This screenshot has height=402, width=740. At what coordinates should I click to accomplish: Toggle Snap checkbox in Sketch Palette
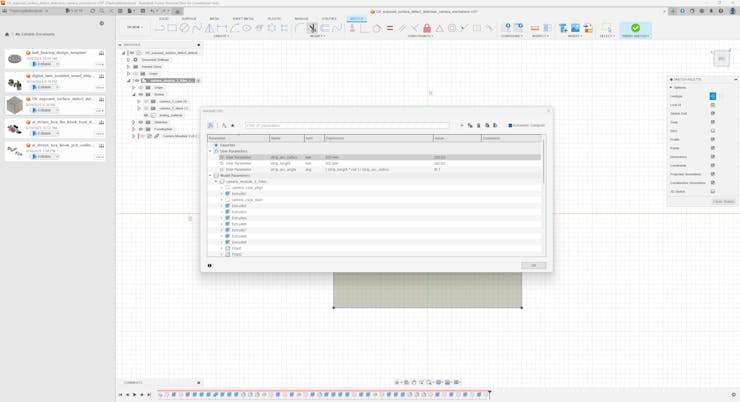713,122
